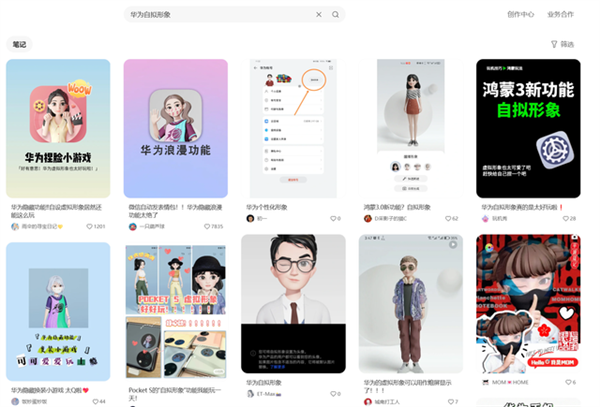
Task: Click the magnifier search icon
Action: tap(335, 15)
